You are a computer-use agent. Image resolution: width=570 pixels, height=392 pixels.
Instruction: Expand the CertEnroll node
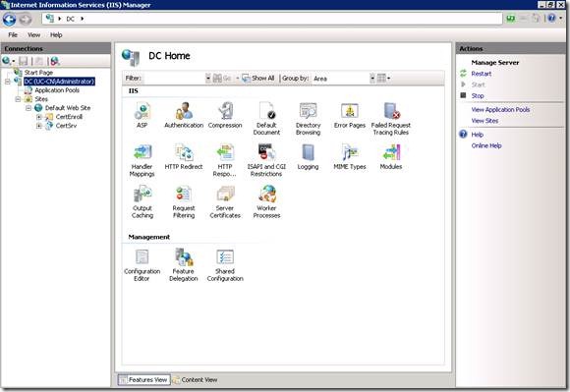[39, 117]
